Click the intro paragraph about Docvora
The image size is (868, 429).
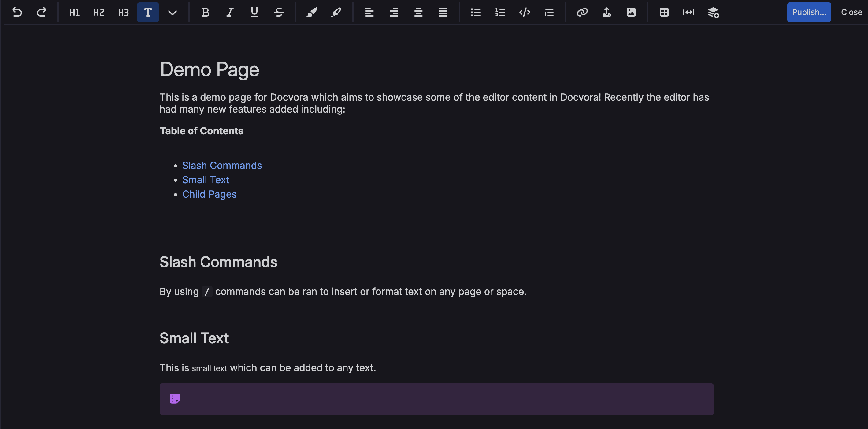pos(434,103)
